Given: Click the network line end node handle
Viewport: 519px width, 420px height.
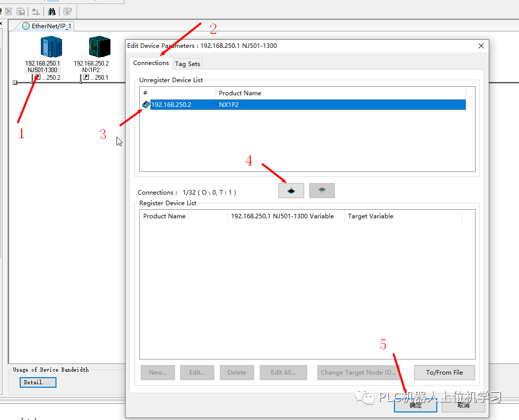Looking at the screenshot, I should point(15,82).
